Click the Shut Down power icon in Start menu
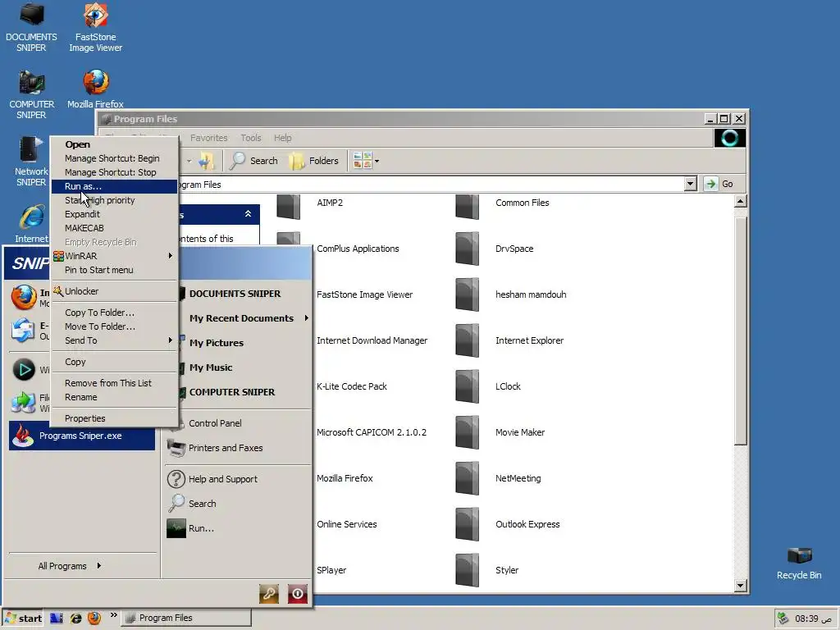This screenshot has height=630, width=840. coord(298,594)
